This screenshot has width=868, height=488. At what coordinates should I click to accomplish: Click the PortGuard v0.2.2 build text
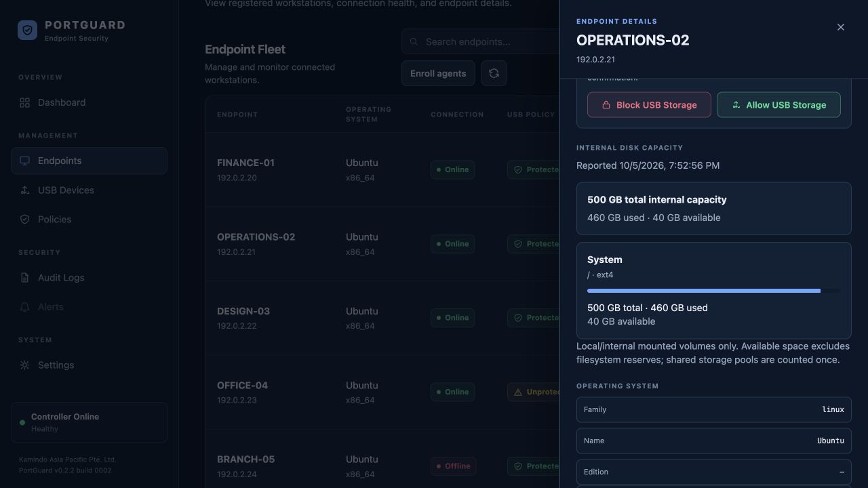click(65, 470)
